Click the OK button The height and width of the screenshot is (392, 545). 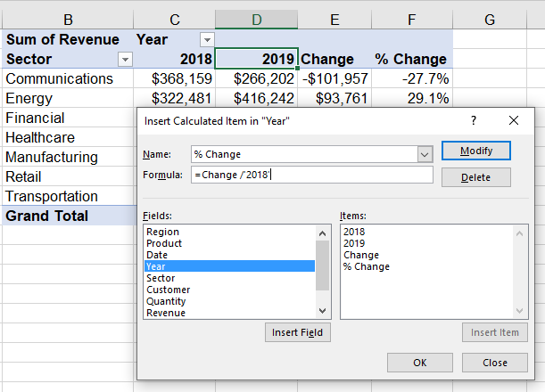(420, 363)
